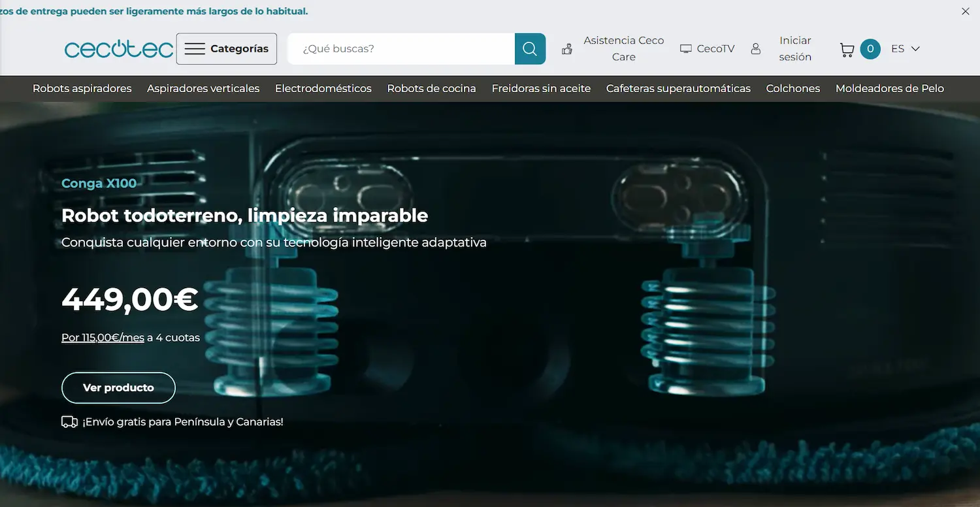Click the thumbs-up Asistencia Ceco Care icon

pos(567,49)
